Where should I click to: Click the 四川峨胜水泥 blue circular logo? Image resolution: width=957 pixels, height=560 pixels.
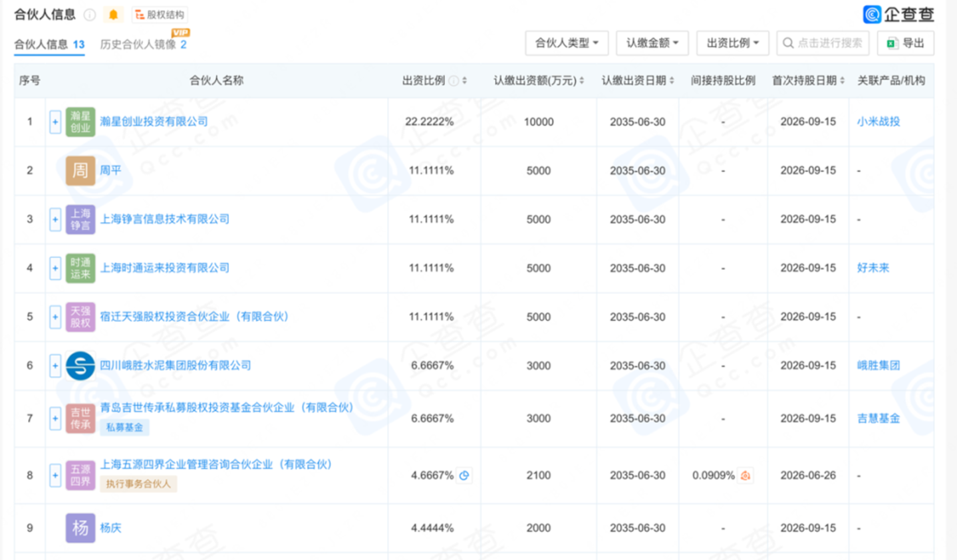[80, 366]
